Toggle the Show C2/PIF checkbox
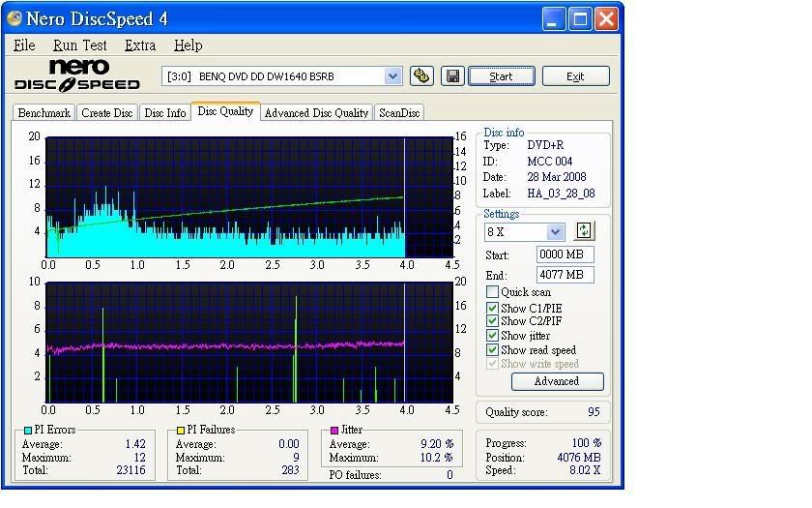The image size is (812, 508). 492,321
